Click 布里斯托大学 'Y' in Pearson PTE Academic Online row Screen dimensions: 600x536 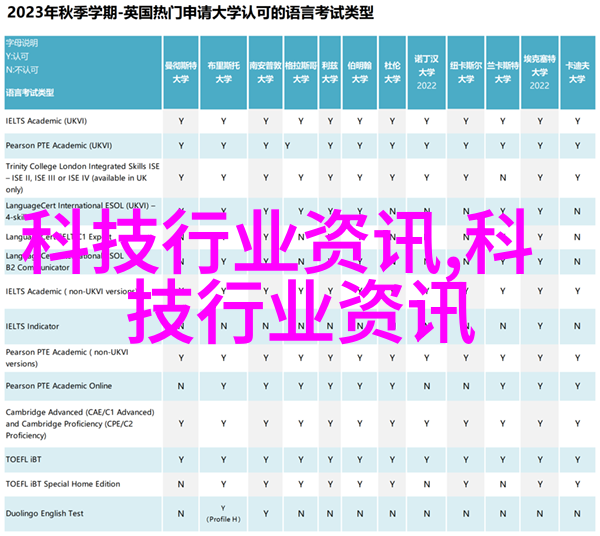(223, 386)
